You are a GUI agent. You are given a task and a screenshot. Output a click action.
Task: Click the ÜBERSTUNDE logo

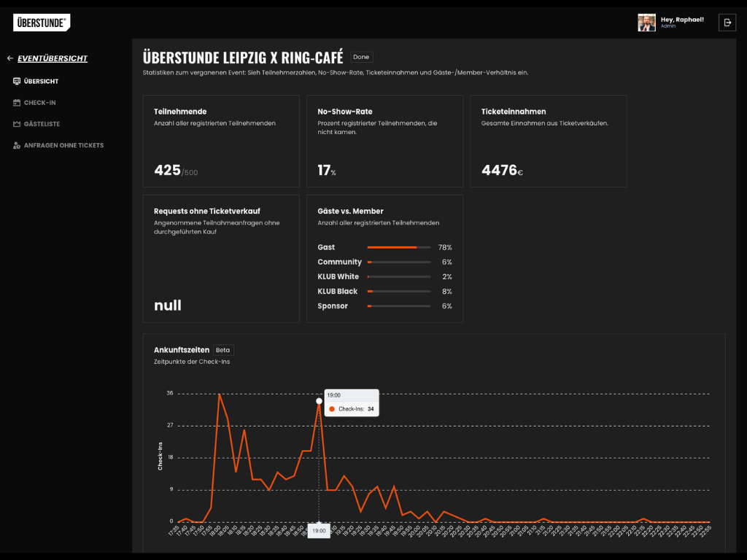42,23
